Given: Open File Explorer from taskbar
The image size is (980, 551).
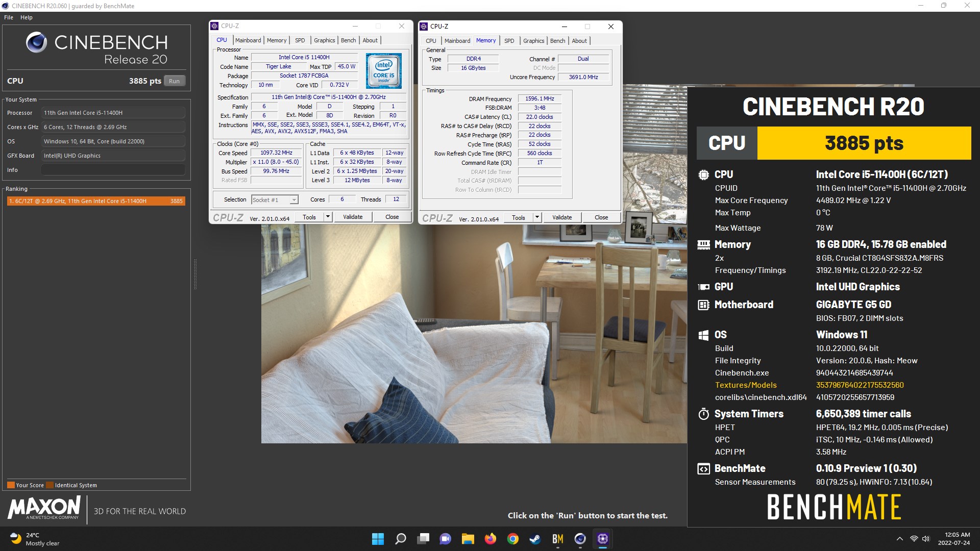Looking at the screenshot, I should pos(468,539).
